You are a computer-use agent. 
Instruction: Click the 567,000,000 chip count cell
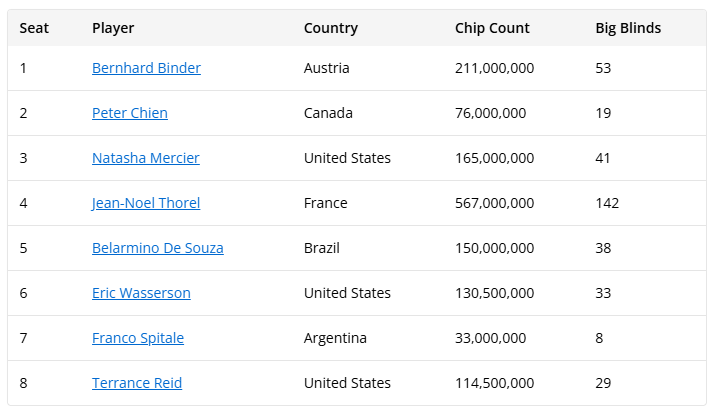[494, 203]
